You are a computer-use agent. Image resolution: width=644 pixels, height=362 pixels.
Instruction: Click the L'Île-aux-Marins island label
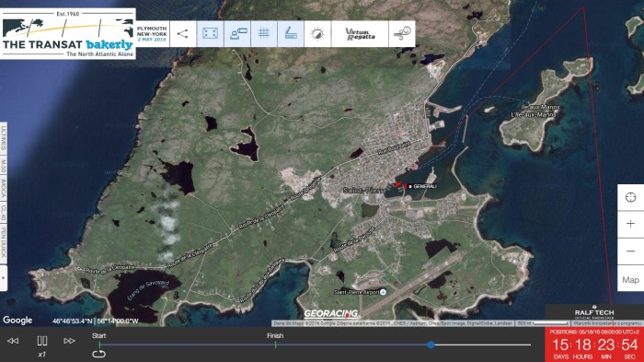(534, 115)
